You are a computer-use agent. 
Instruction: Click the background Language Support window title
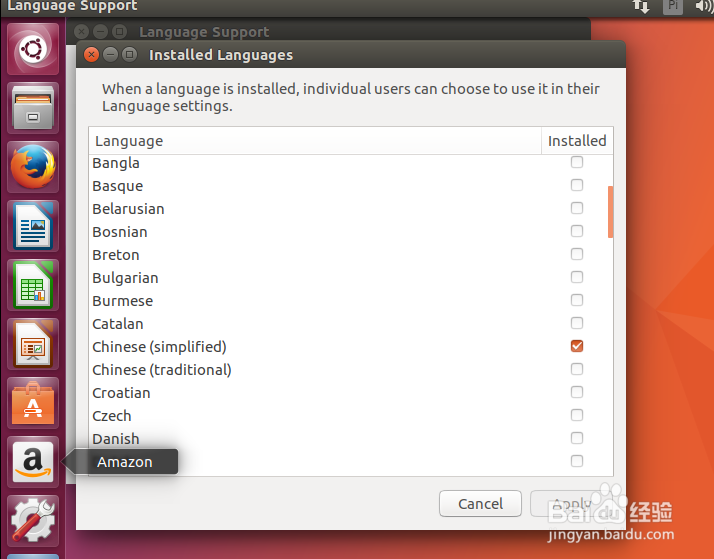point(204,32)
